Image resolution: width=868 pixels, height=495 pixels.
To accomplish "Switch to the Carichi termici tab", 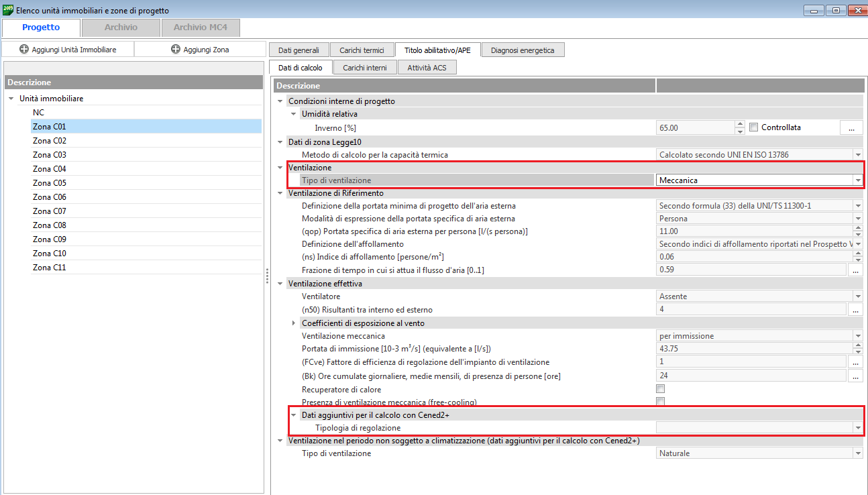I will 362,50.
